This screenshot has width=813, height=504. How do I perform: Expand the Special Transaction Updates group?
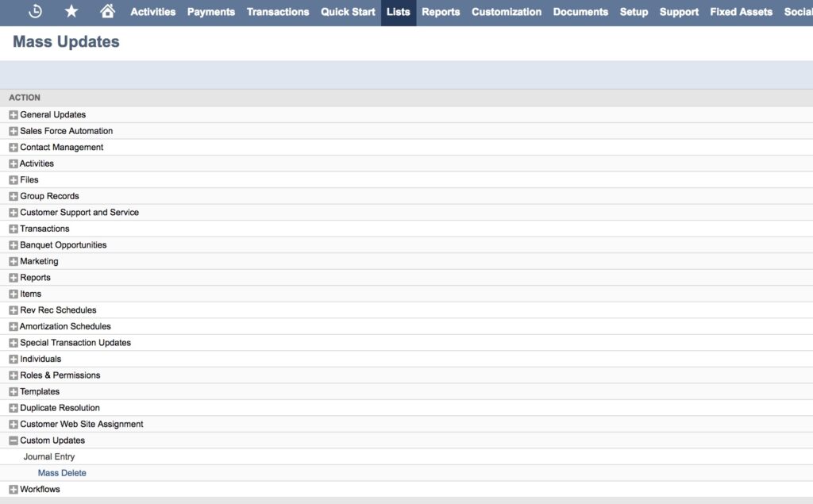(x=13, y=343)
